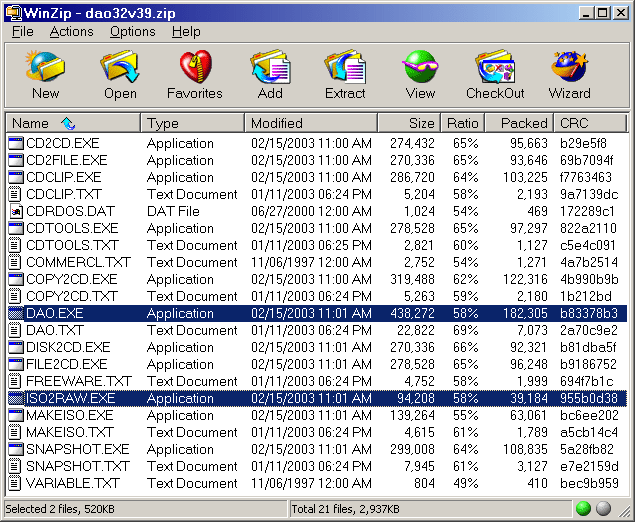The image size is (635, 522).
Task: Click the green status light indicator
Action: click(584, 509)
